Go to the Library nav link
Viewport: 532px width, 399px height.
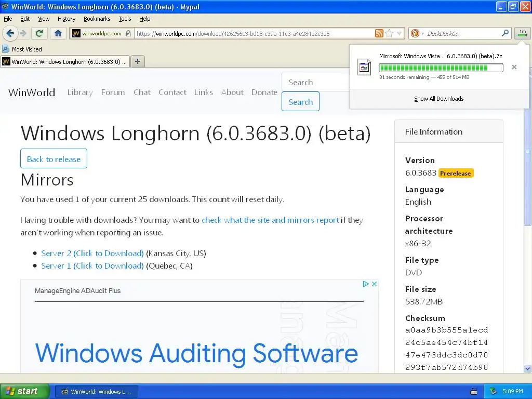pos(80,92)
